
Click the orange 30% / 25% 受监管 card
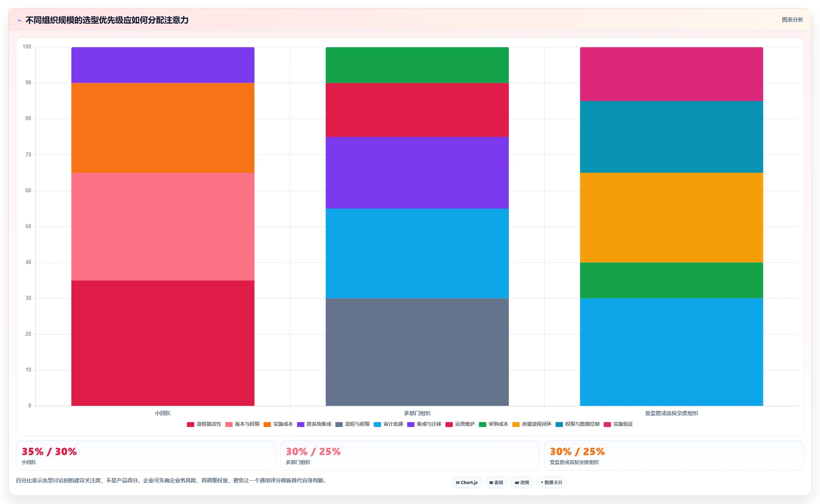674,456
